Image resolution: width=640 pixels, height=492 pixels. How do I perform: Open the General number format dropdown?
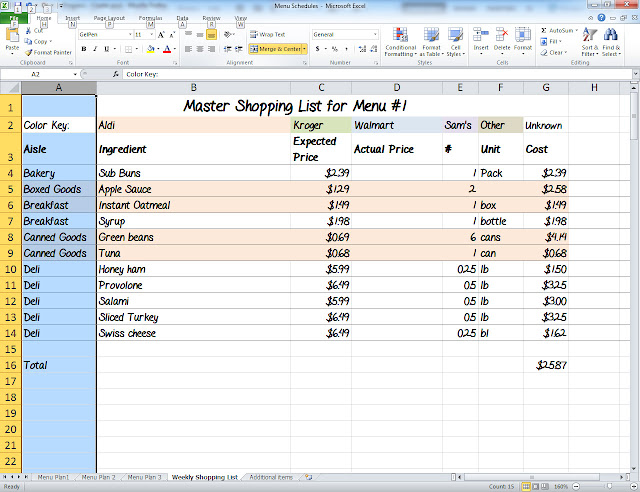click(x=375, y=35)
